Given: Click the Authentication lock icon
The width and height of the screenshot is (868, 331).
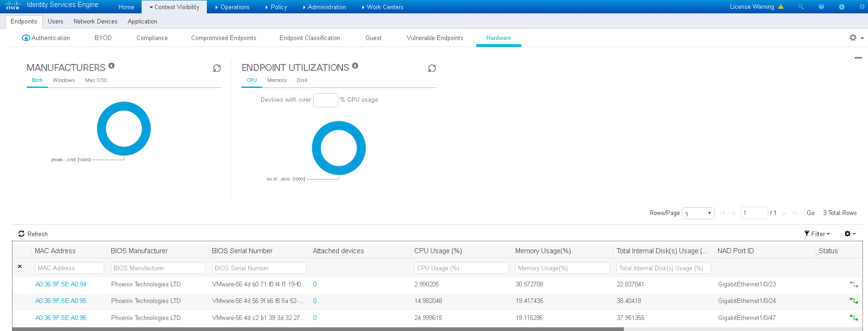Looking at the screenshot, I should tap(26, 38).
